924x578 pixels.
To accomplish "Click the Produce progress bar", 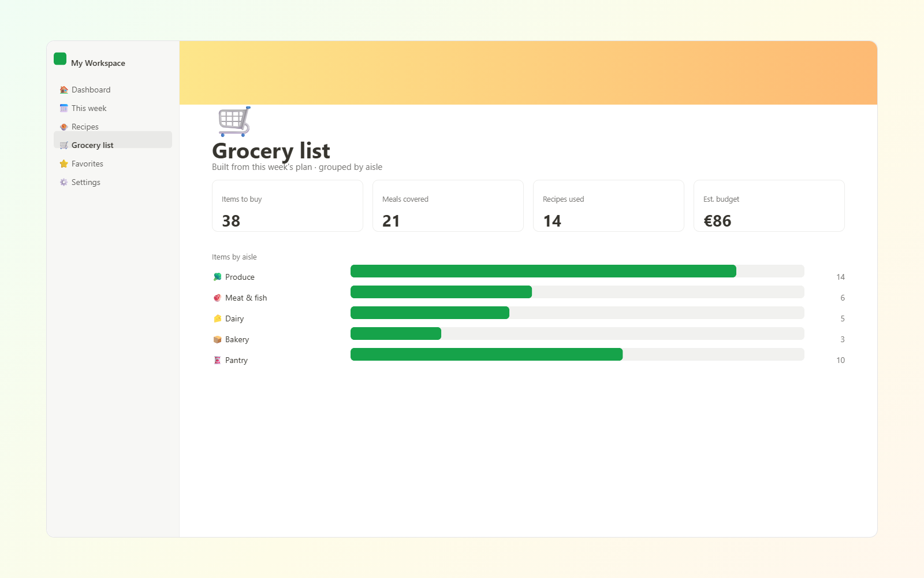I will (577, 271).
